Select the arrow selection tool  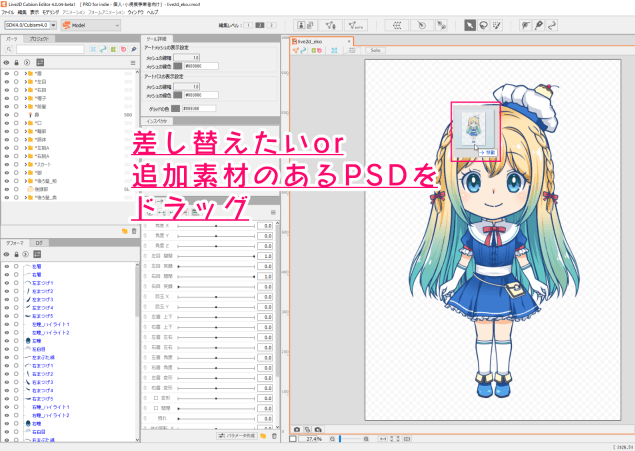point(470,25)
